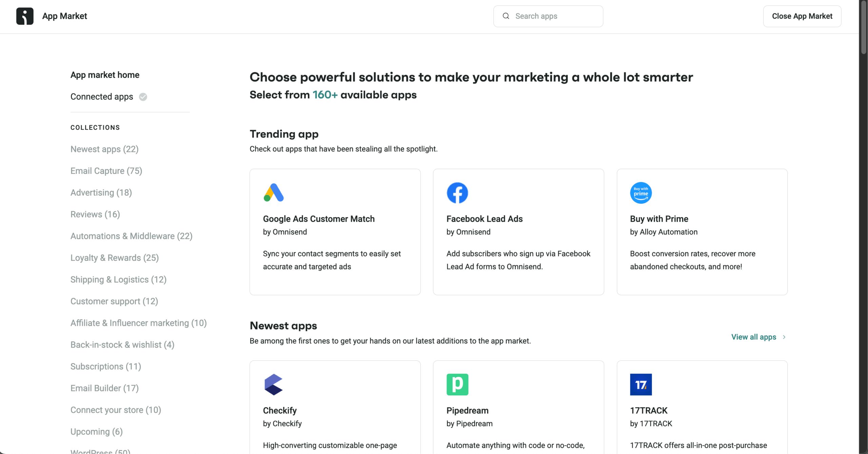Click the Connected apps checkmark icon
The width and height of the screenshot is (868, 454).
[x=143, y=97]
